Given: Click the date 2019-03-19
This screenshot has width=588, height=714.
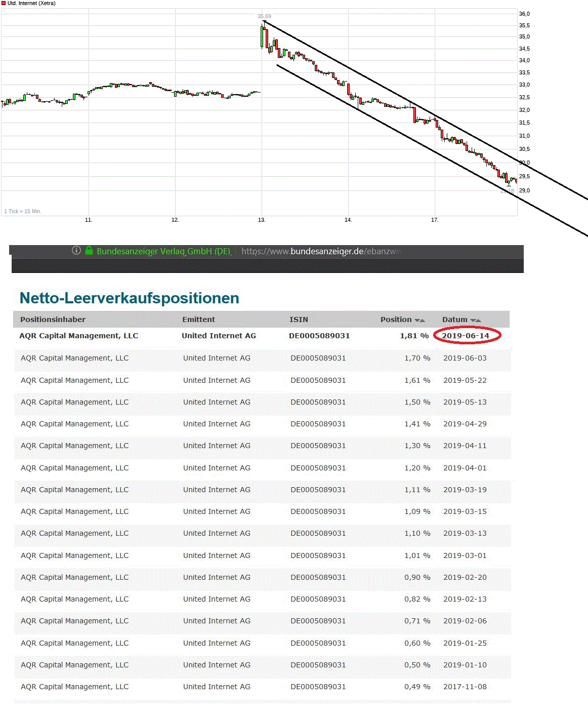Looking at the screenshot, I should tap(465, 490).
